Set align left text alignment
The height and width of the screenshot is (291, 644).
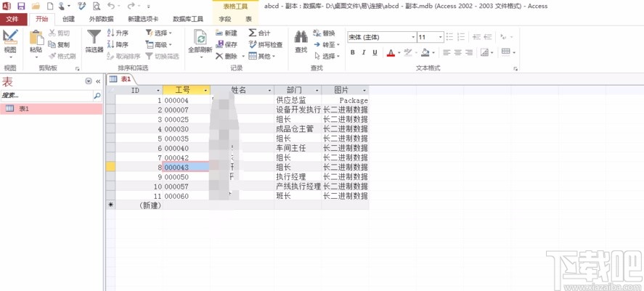447,52
